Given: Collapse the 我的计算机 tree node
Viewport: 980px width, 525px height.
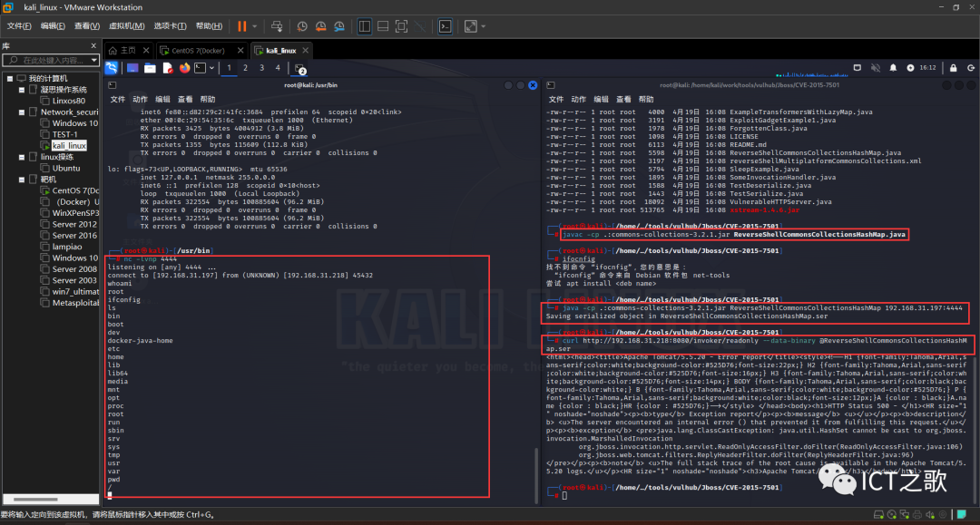Looking at the screenshot, I should [x=10, y=79].
